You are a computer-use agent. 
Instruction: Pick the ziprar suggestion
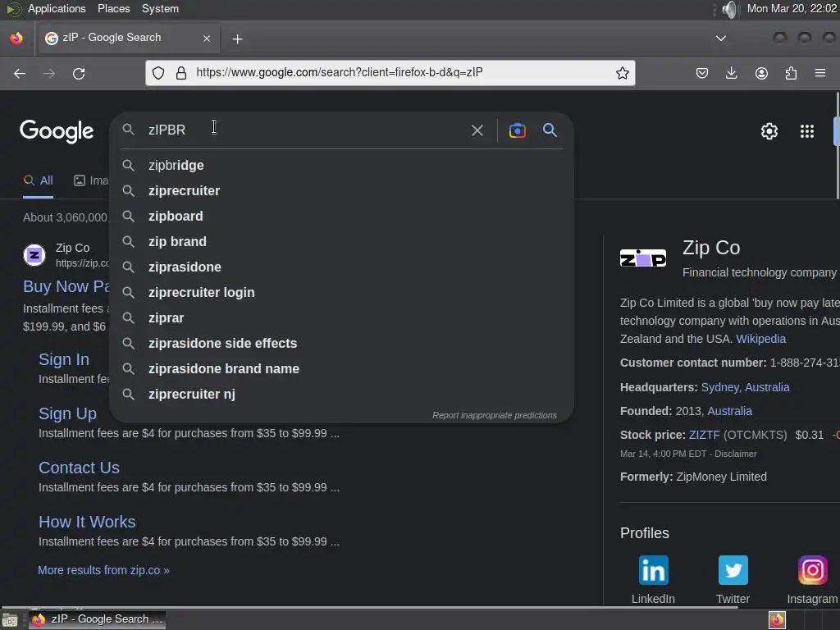click(341, 317)
